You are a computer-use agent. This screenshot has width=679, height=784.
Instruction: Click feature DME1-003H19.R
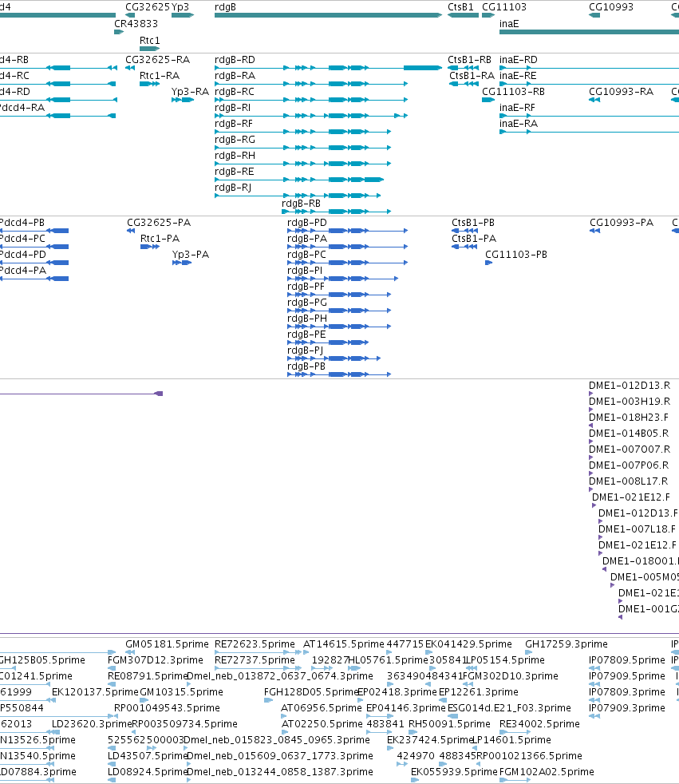(630, 402)
